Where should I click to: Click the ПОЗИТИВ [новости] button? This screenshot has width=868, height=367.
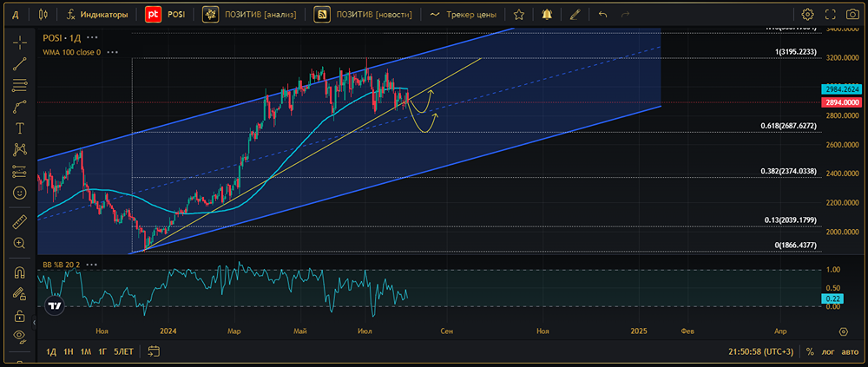364,15
